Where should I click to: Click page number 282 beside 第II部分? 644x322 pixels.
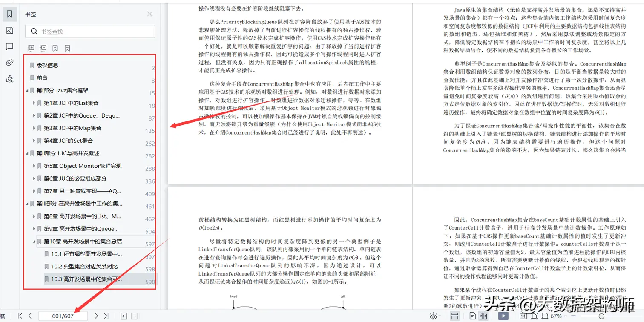(x=150, y=156)
